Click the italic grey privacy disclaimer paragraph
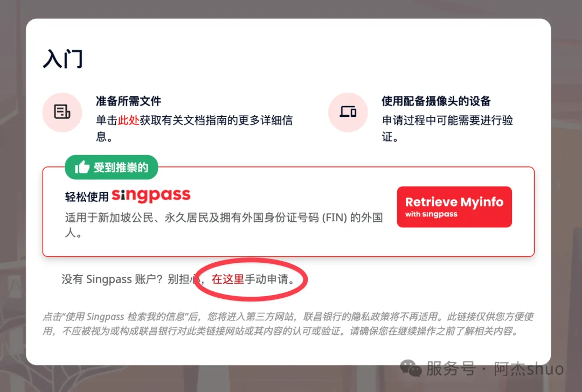The image size is (582, 392). [x=288, y=324]
